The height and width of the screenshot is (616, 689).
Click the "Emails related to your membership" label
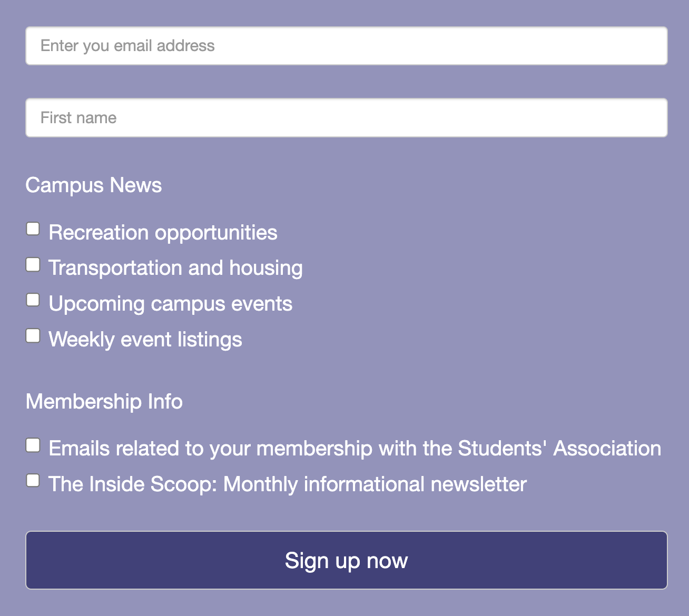coord(355,449)
